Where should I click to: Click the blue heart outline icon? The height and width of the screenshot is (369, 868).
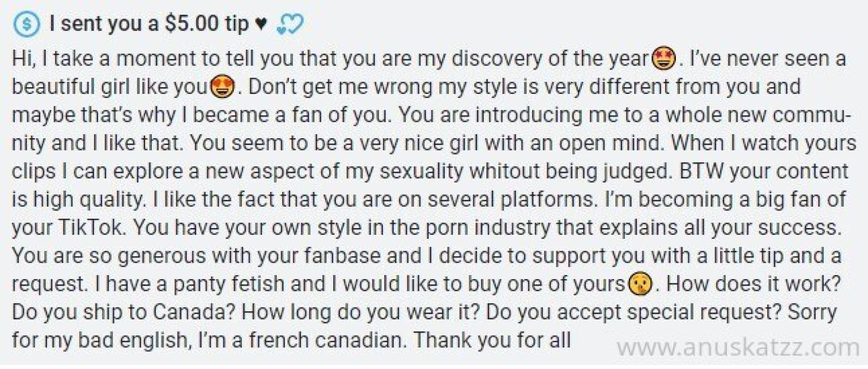(x=289, y=24)
